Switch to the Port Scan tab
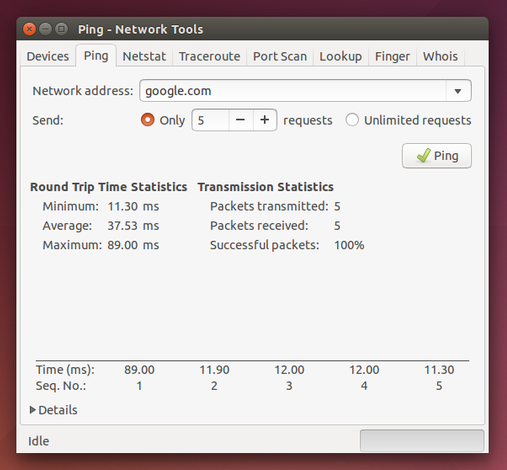 pos(280,56)
